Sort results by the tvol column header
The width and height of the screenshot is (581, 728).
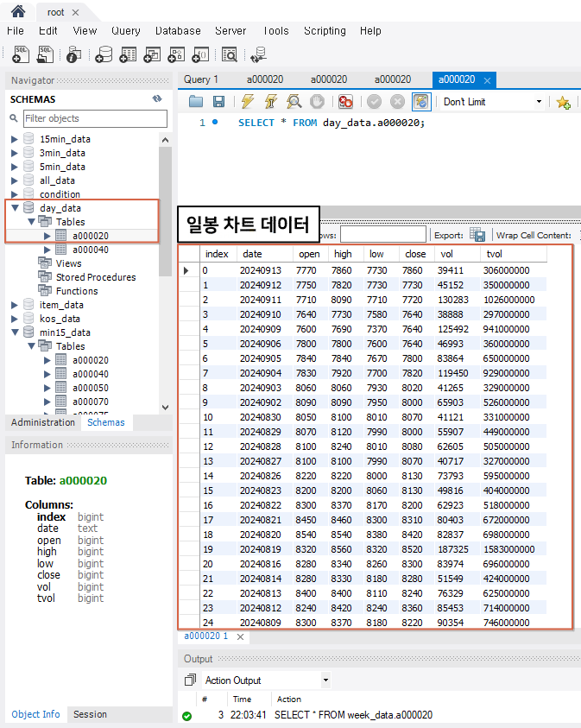click(x=514, y=254)
